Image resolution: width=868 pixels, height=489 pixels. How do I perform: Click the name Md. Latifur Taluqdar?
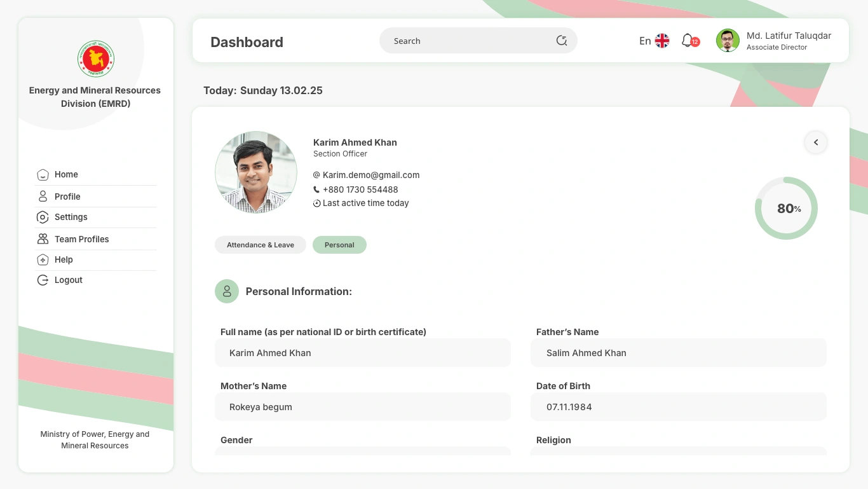pos(789,36)
